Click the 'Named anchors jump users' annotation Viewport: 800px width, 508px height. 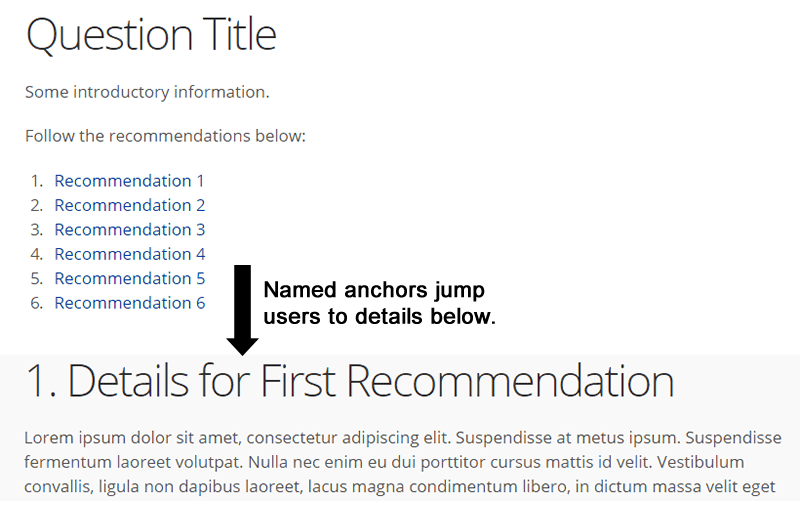point(380,303)
